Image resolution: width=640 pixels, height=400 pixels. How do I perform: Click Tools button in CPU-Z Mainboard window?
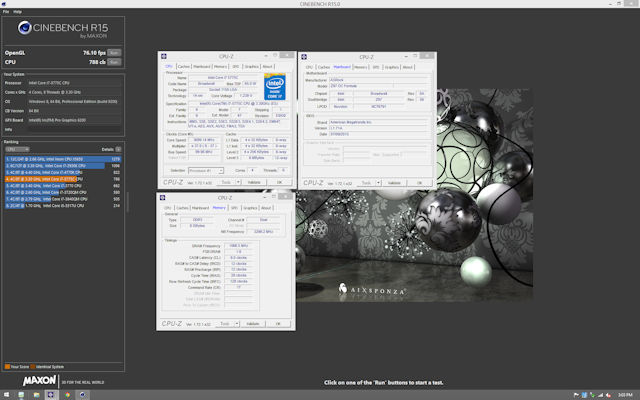point(366,183)
